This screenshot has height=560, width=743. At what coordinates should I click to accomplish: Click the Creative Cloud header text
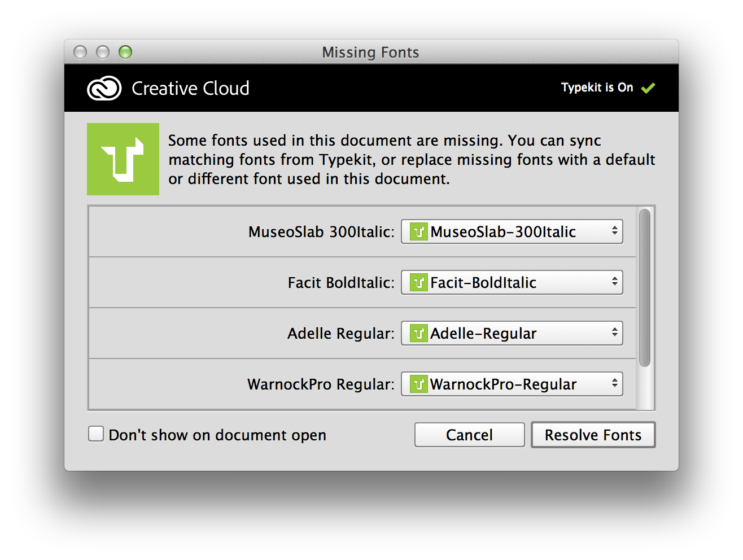pos(190,88)
